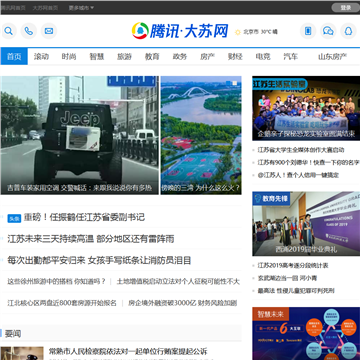Open the Jeep air conditioner news image

79,135
